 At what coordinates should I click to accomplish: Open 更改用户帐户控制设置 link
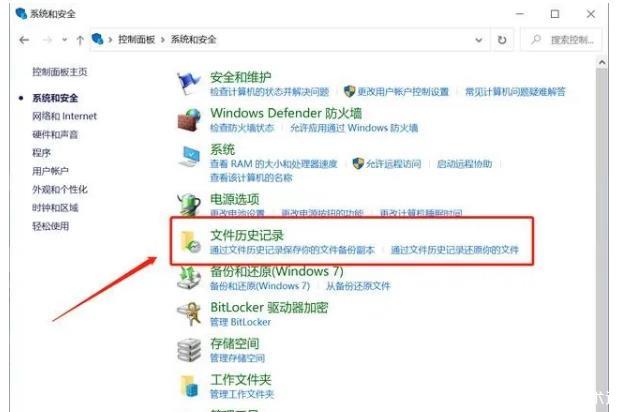click(403, 91)
